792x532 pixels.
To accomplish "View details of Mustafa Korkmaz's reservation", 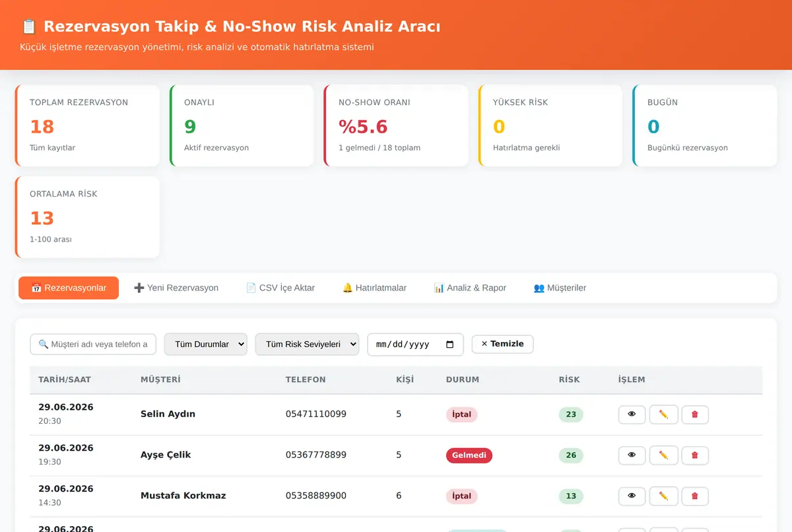I will click(632, 496).
